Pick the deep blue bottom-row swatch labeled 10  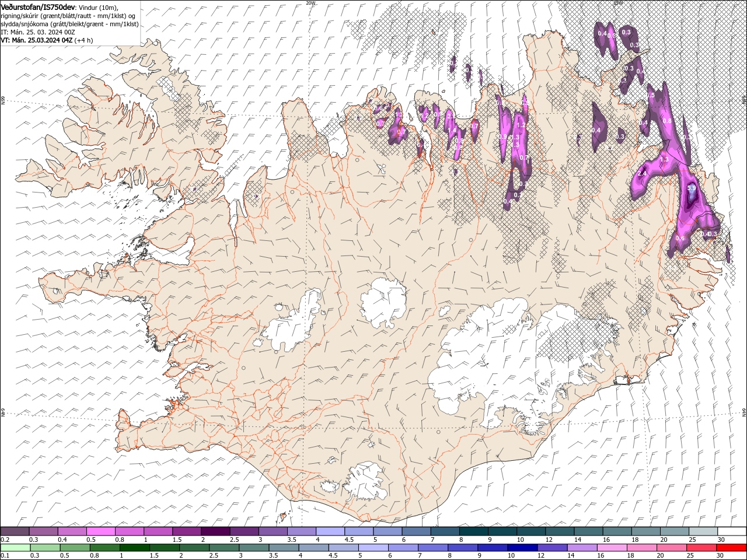[x=522, y=548]
